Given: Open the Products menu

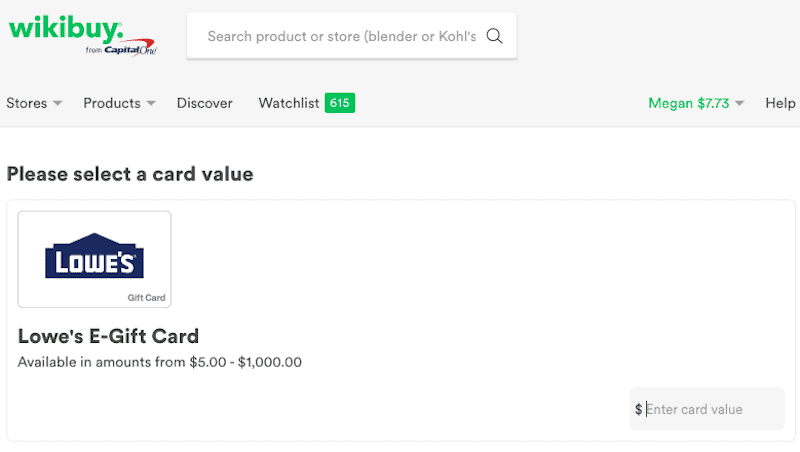Looking at the screenshot, I should 111,103.
